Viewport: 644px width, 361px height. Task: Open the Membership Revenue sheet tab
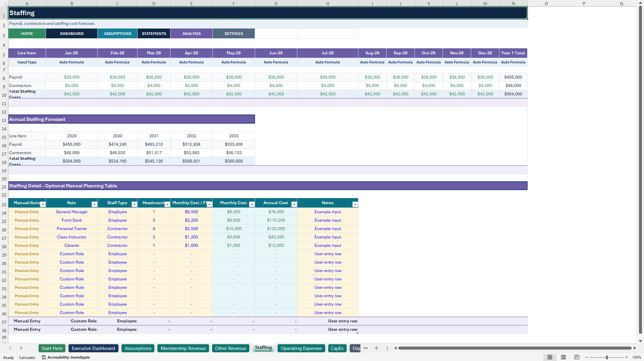click(183, 348)
